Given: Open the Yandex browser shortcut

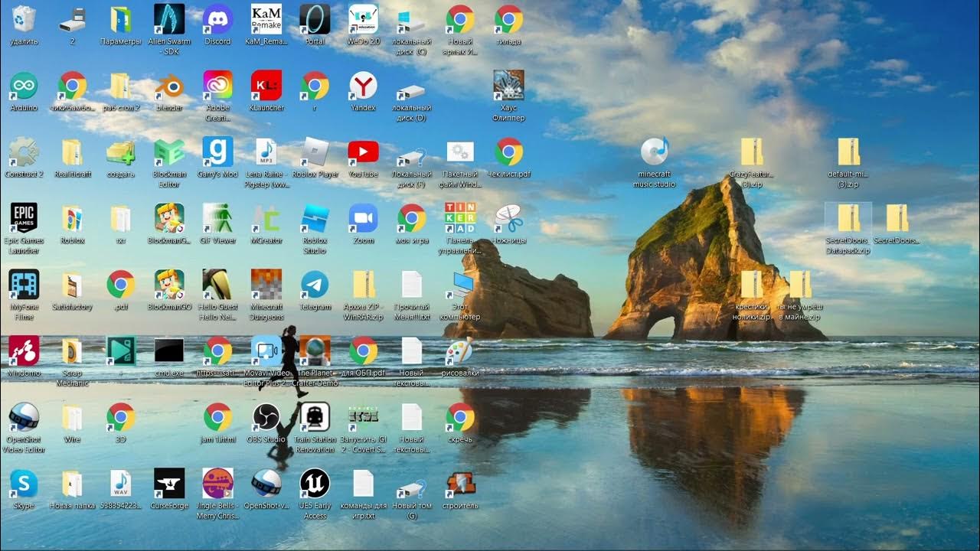Looking at the screenshot, I should pyautogui.click(x=363, y=86).
